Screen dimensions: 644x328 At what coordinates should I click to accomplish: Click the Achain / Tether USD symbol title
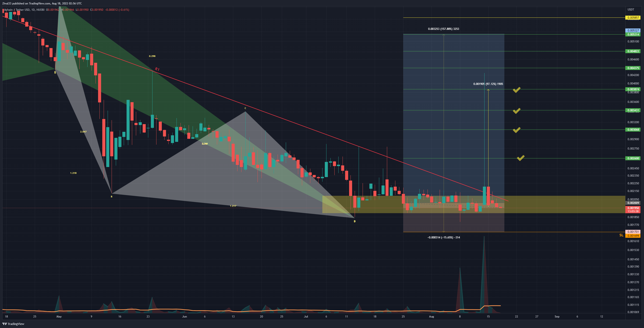click(17, 10)
